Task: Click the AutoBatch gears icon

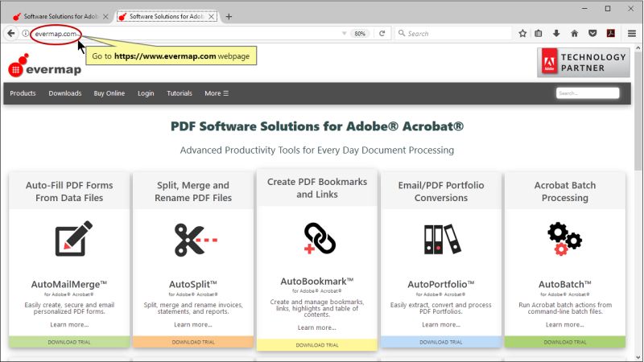Action: 565,239
